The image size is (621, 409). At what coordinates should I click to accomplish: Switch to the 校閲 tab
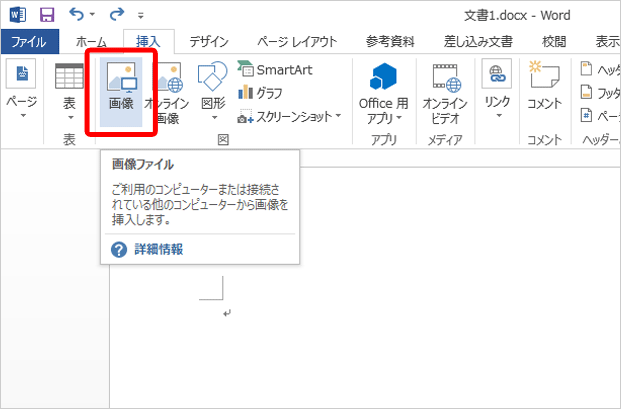pyautogui.click(x=554, y=42)
